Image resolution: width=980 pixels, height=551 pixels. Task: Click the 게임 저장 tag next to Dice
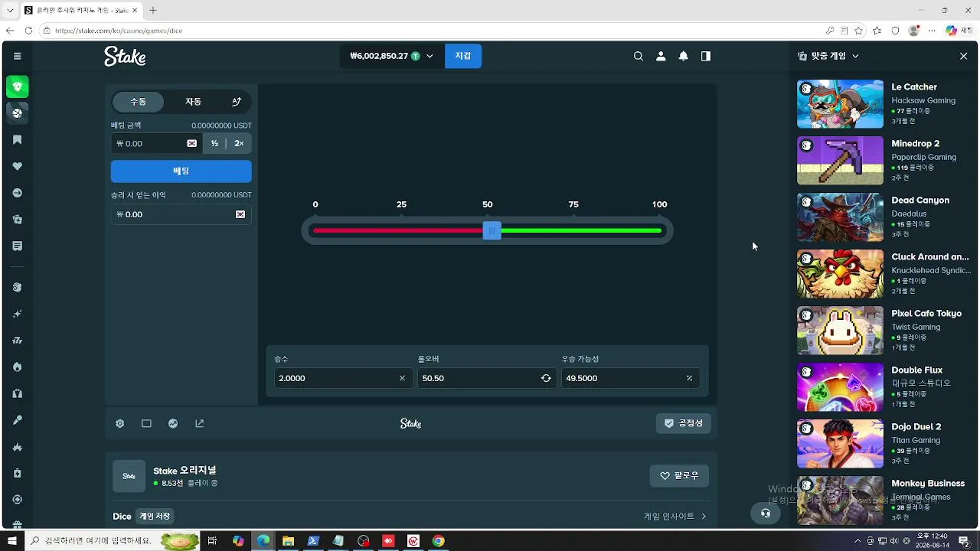tap(154, 517)
